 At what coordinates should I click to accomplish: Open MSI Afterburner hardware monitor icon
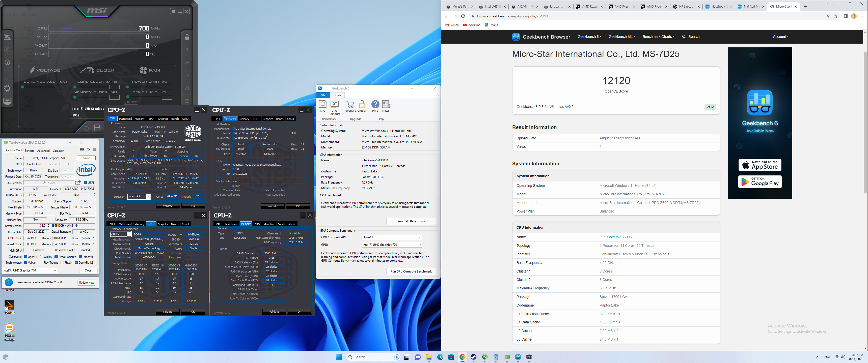pos(7,101)
